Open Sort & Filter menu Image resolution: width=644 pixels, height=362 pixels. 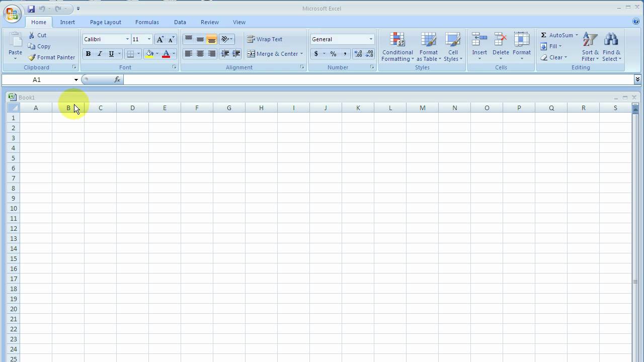(590, 47)
